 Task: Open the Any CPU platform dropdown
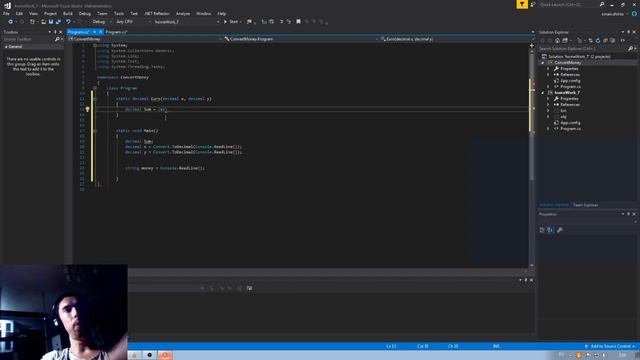point(133,22)
